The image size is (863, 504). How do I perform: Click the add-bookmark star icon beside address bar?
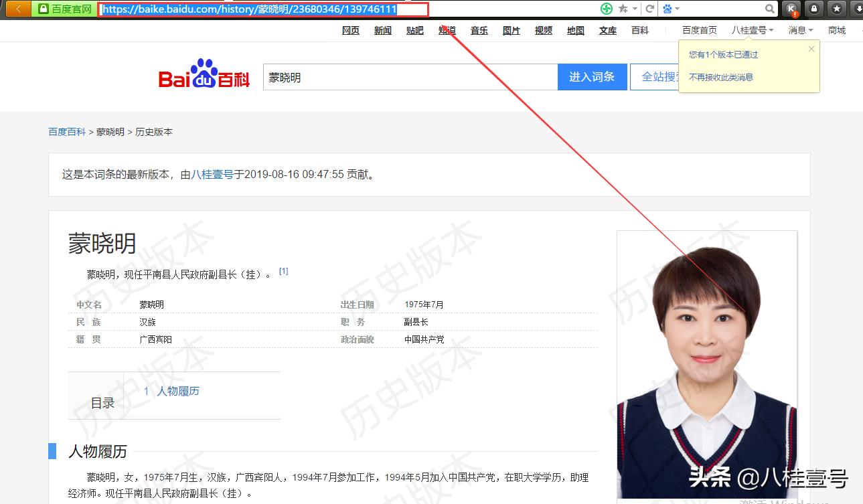point(623,9)
